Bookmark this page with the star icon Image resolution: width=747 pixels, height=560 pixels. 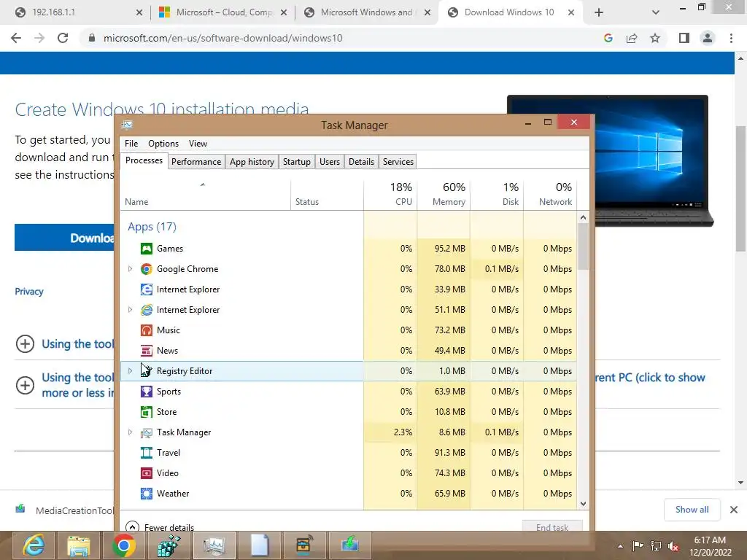pos(655,38)
